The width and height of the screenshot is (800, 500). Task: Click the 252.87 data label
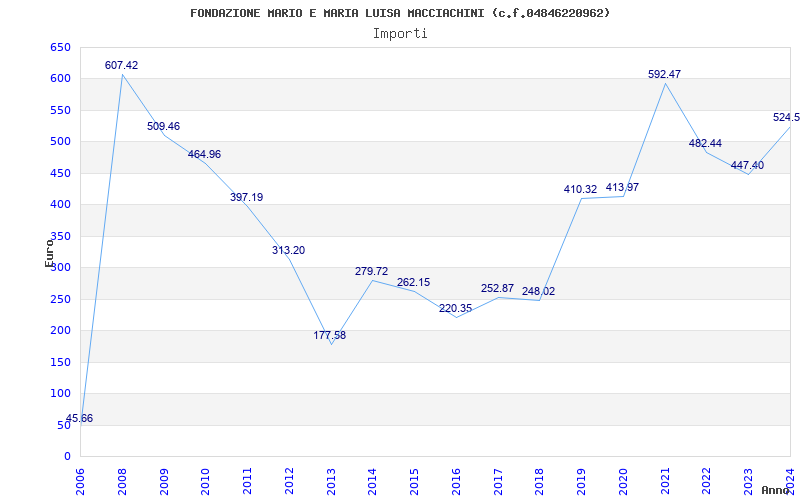(x=497, y=289)
